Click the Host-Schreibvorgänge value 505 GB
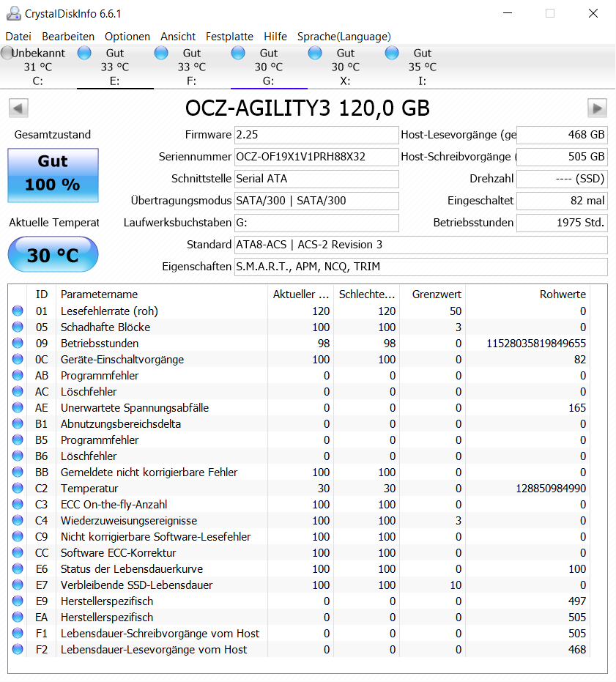The height and width of the screenshot is (682, 616). tap(562, 157)
